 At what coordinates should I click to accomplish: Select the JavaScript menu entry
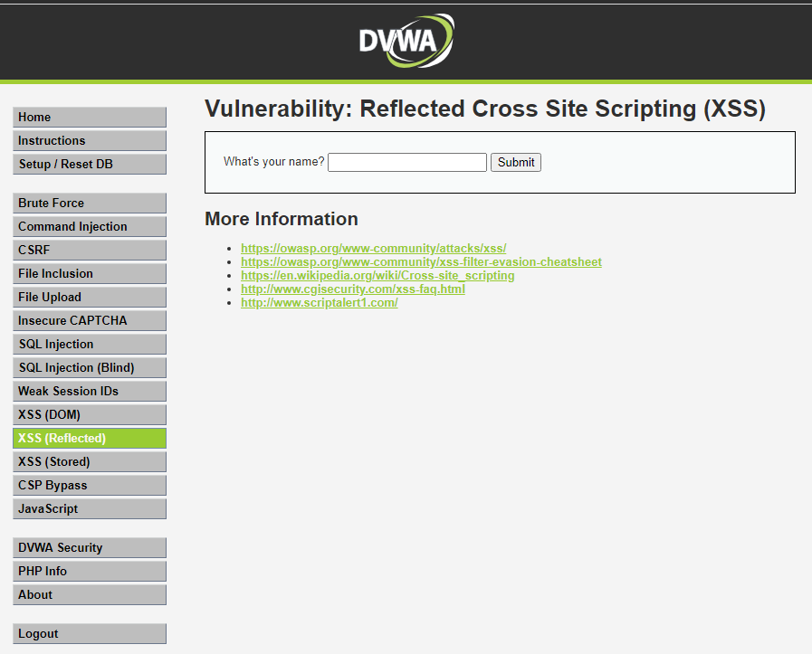click(x=90, y=509)
